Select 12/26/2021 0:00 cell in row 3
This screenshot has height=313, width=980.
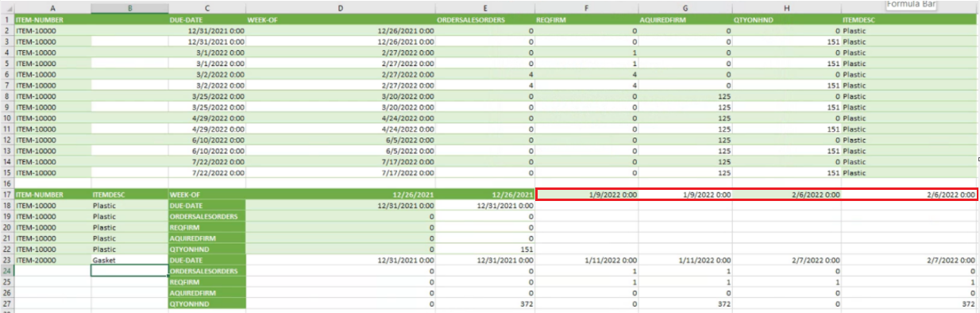341,41
